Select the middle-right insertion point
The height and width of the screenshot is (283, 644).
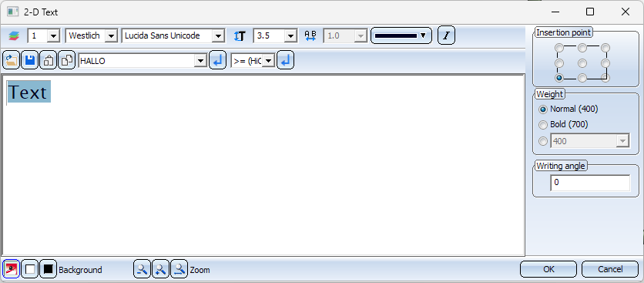tap(605, 63)
